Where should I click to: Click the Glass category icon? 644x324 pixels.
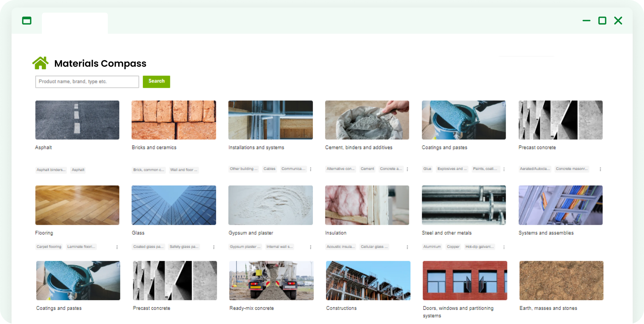point(174,205)
